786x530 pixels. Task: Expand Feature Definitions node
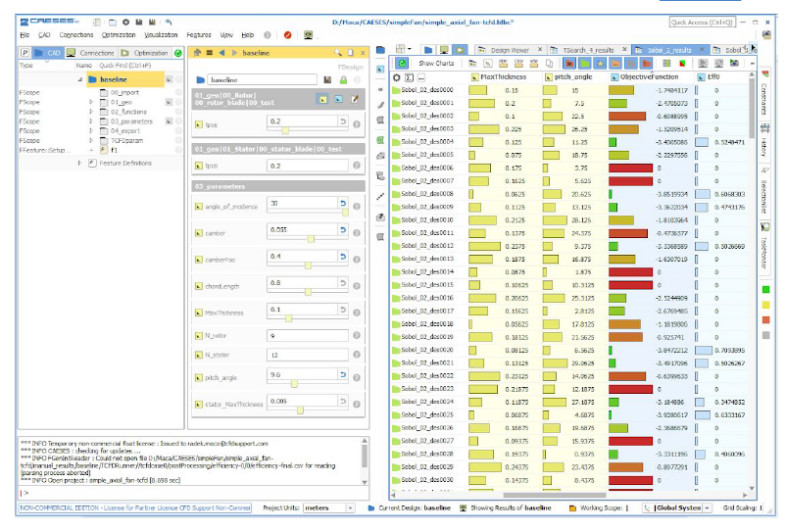79,163
